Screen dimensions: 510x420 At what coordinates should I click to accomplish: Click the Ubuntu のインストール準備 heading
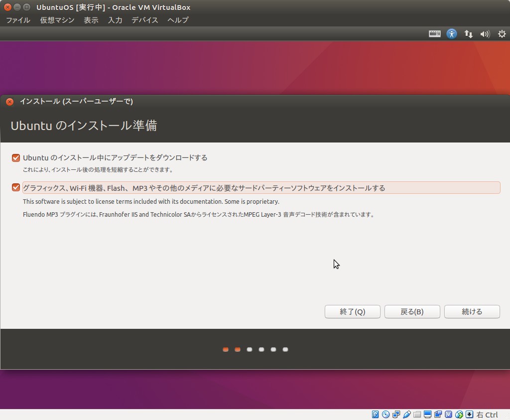coord(84,126)
